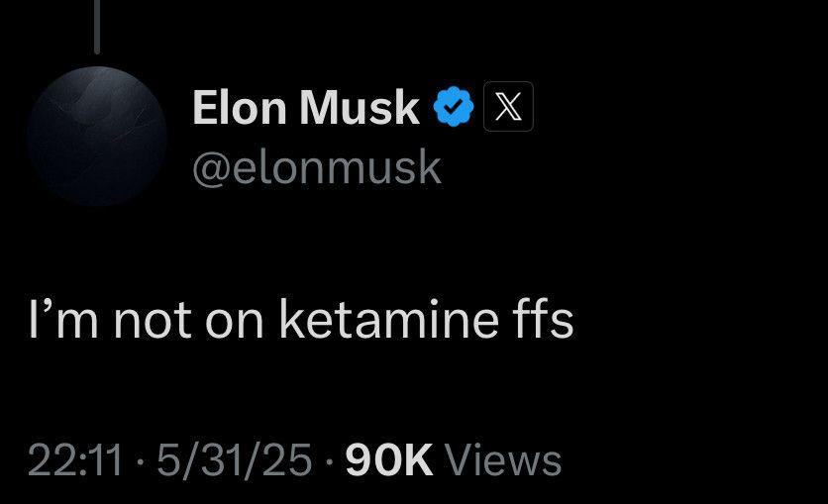Viewport: 828px width, 504px height.
Task: Click the X logo glyph in square badge
Action: point(508,106)
